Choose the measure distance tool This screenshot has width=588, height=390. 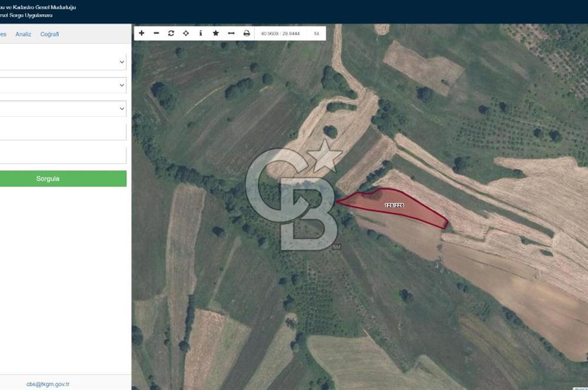231,33
